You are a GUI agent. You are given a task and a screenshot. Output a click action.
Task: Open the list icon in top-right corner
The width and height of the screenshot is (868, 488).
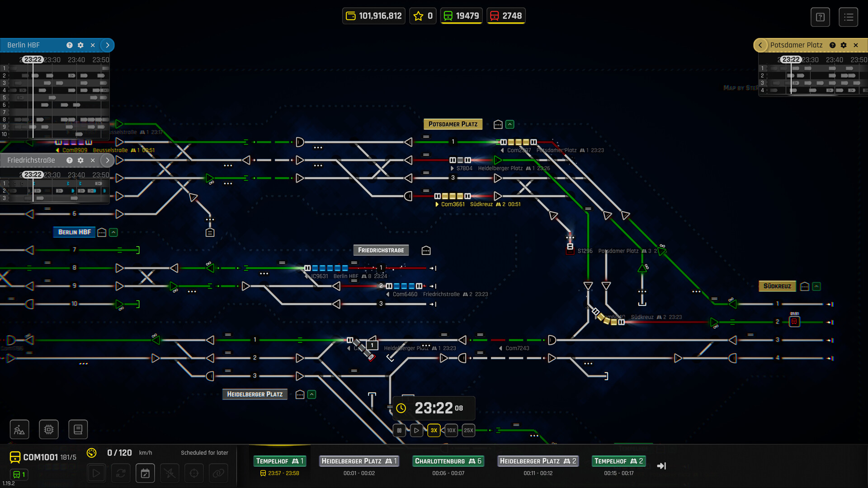tap(849, 17)
